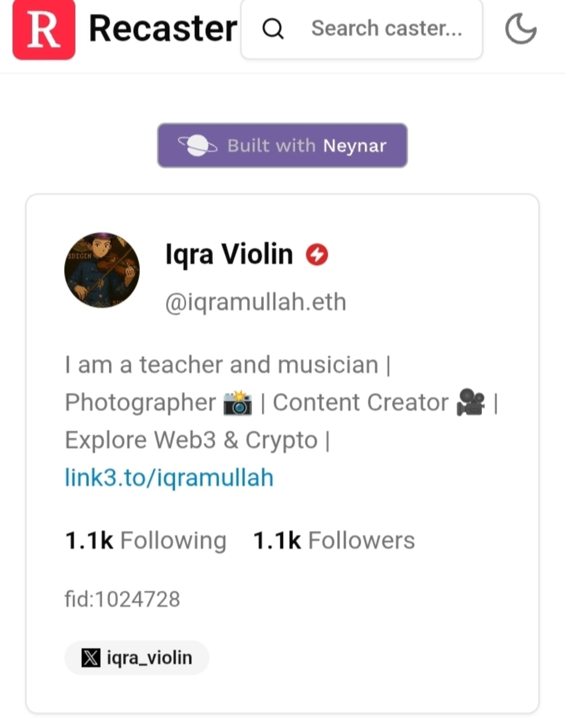565x728 pixels.
Task: View the 1.1k Followers list
Action: click(x=334, y=540)
